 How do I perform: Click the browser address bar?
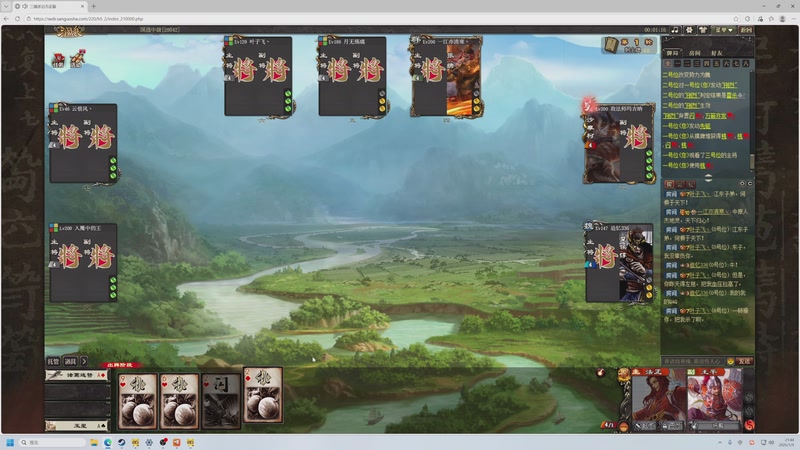click(378, 18)
